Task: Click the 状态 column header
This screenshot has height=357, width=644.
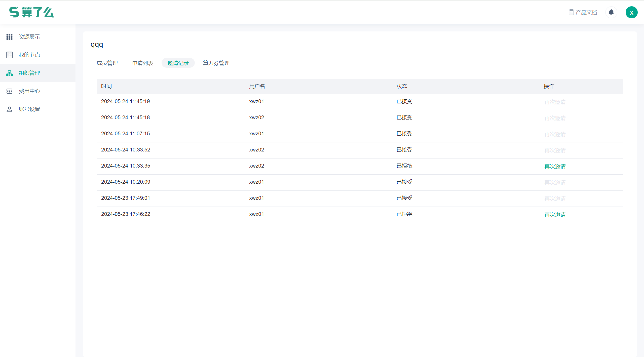Action: coord(402,86)
